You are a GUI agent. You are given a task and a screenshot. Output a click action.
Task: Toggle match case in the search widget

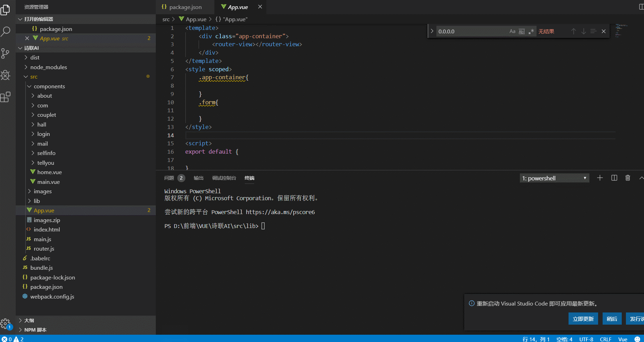coord(512,31)
